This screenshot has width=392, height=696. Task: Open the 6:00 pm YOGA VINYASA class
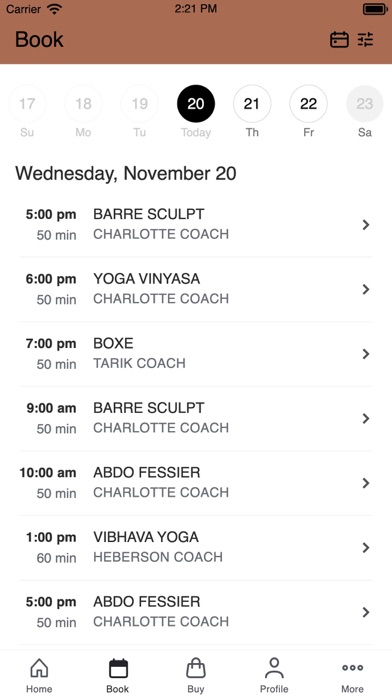click(x=196, y=289)
